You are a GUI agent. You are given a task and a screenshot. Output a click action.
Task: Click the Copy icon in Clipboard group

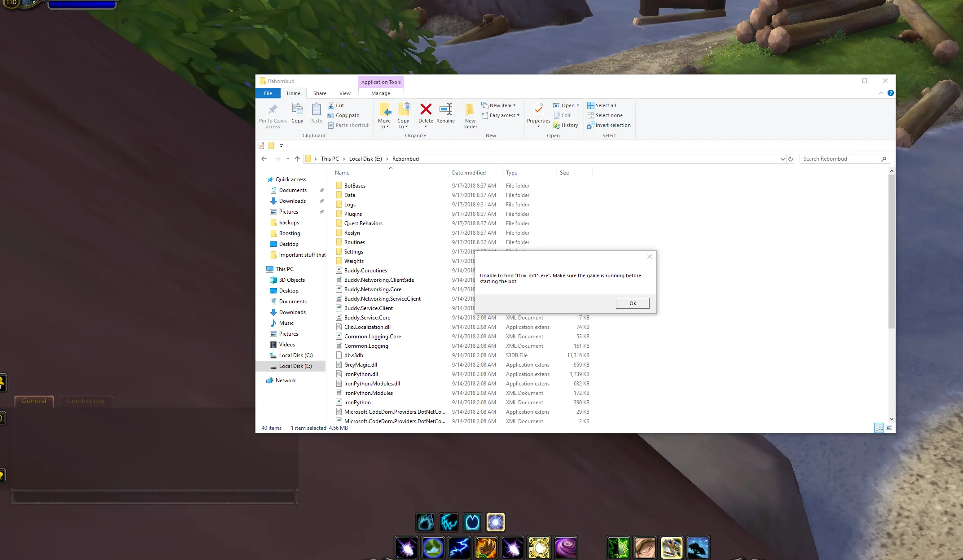(x=297, y=109)
